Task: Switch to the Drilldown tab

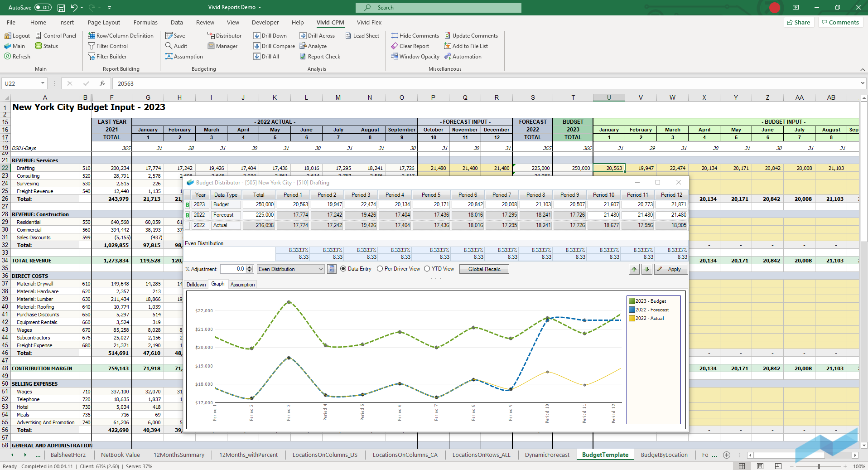Action: tap(196, 285)
